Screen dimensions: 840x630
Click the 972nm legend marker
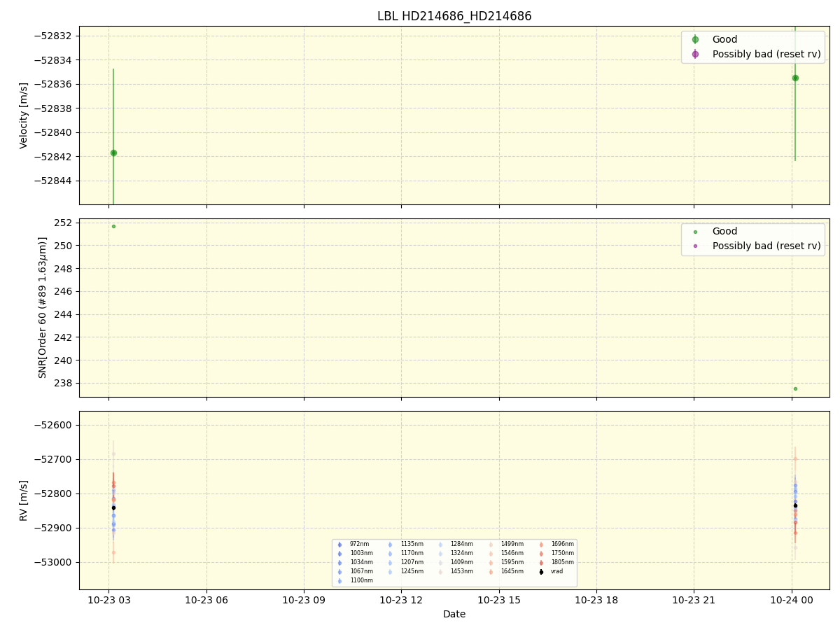pos(339,545)
